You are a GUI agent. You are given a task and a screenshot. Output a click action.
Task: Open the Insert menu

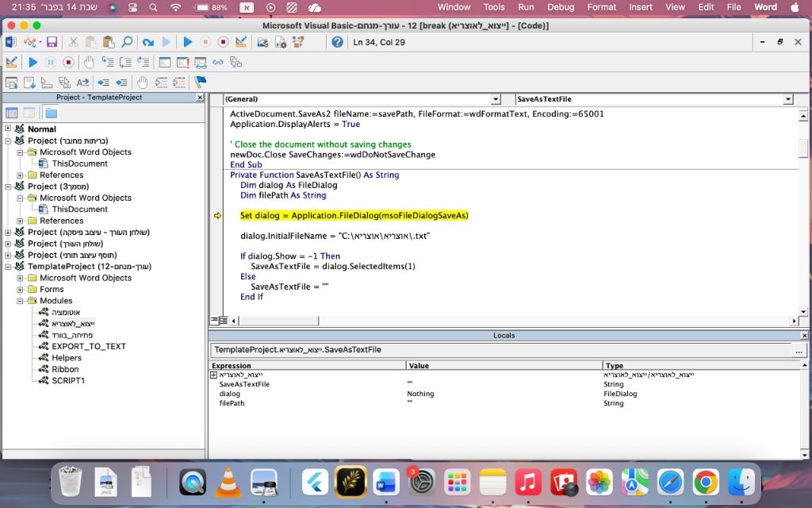point(641,7)
